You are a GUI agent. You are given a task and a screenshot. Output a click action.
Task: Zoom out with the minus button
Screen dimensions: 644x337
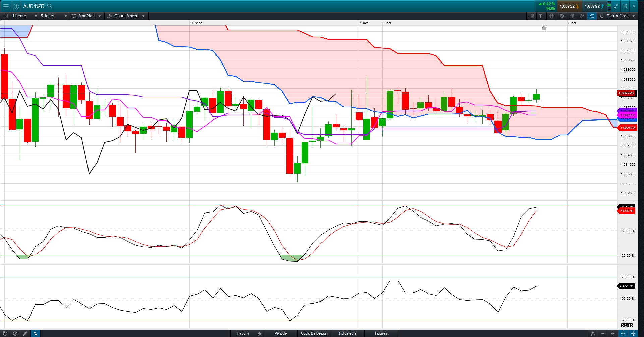(603, 333)
